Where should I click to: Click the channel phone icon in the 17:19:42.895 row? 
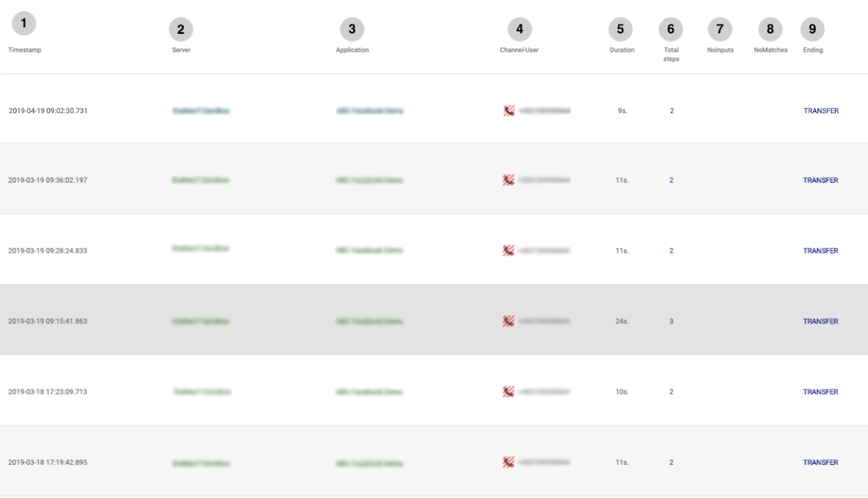click(508, 462)
